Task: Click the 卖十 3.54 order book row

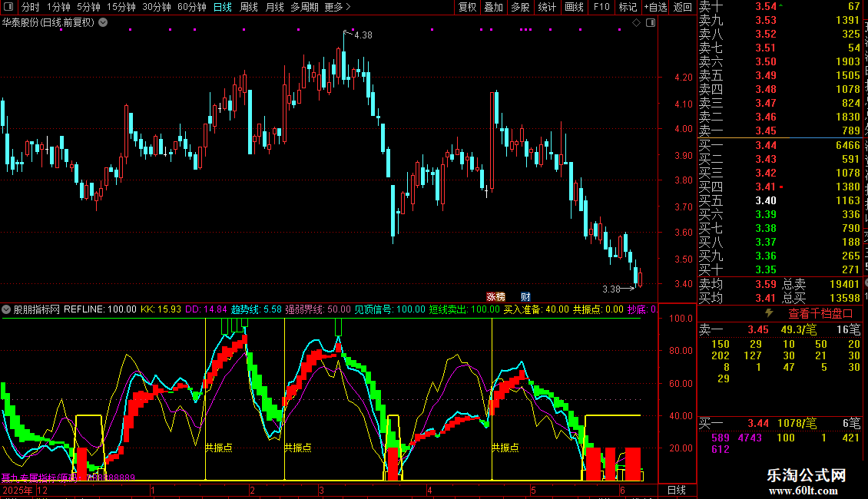Action: (780, 7)
